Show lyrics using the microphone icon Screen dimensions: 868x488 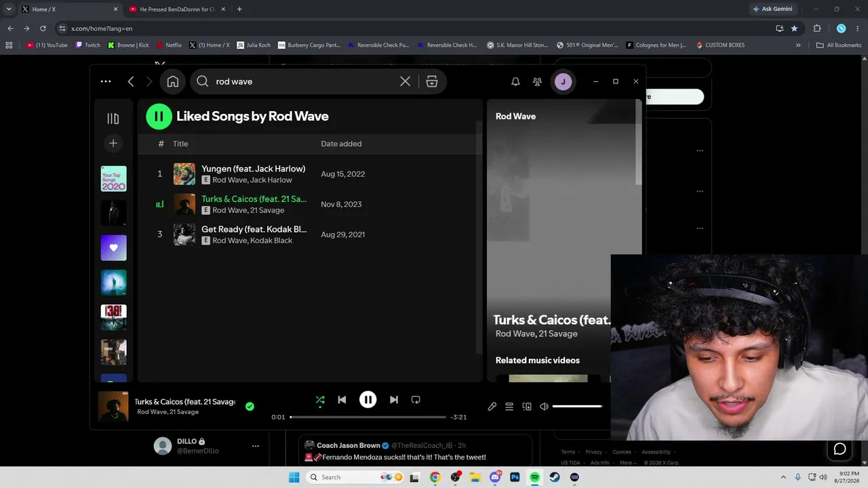tap(492, 407)
